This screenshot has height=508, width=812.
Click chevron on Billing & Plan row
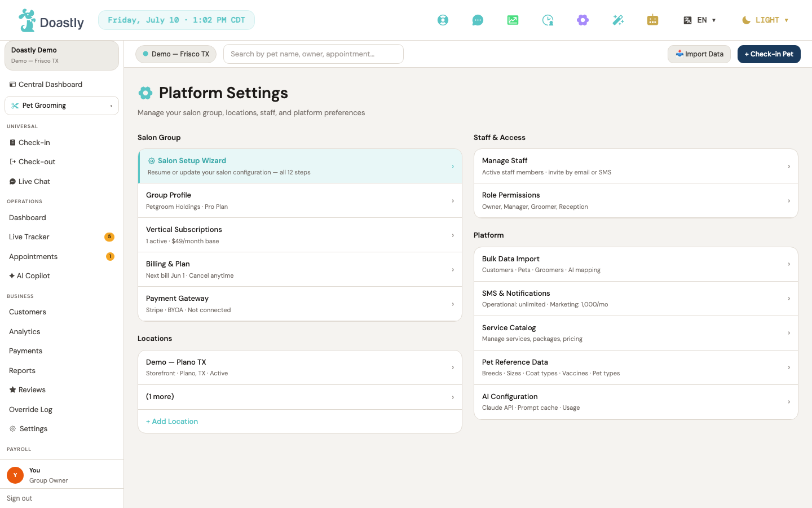[x=453, y=270]
